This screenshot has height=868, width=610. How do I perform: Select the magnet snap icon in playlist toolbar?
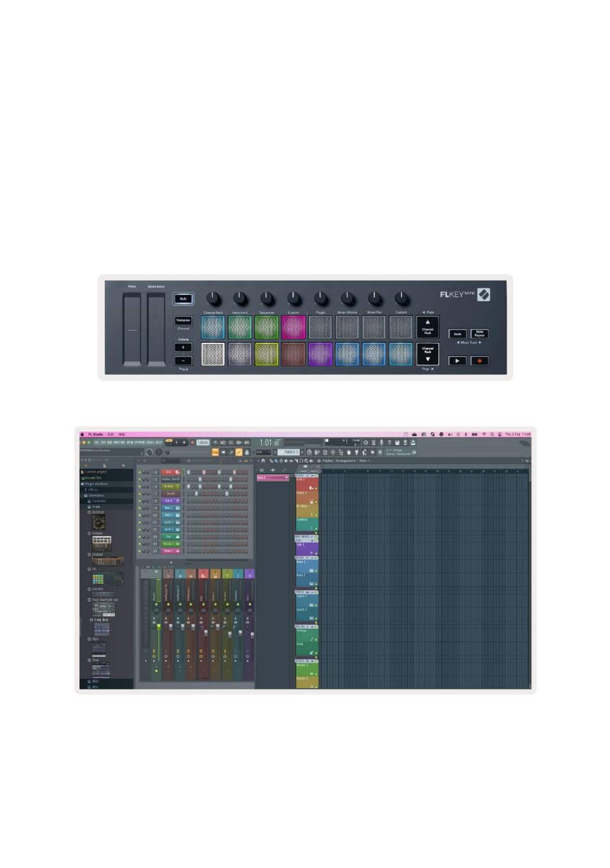(x=263, y=460)
